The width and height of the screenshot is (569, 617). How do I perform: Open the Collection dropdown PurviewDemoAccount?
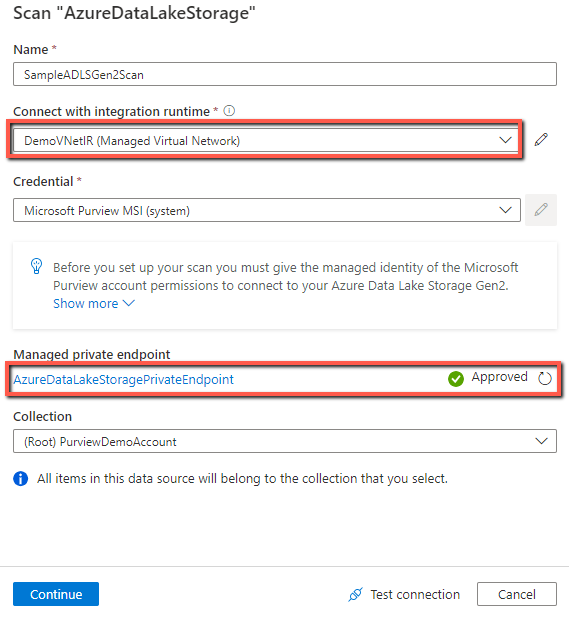(x=284, y=441)
